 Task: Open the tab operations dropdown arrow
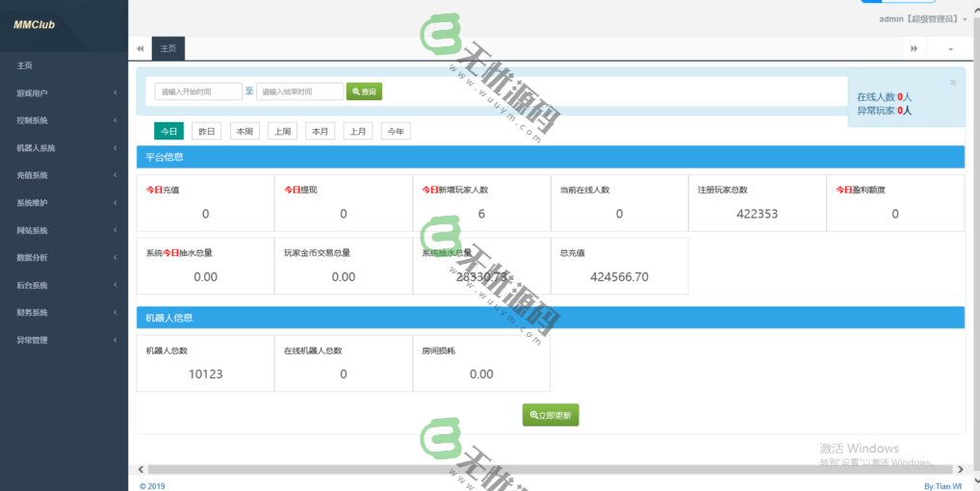[x=950, y=49]
